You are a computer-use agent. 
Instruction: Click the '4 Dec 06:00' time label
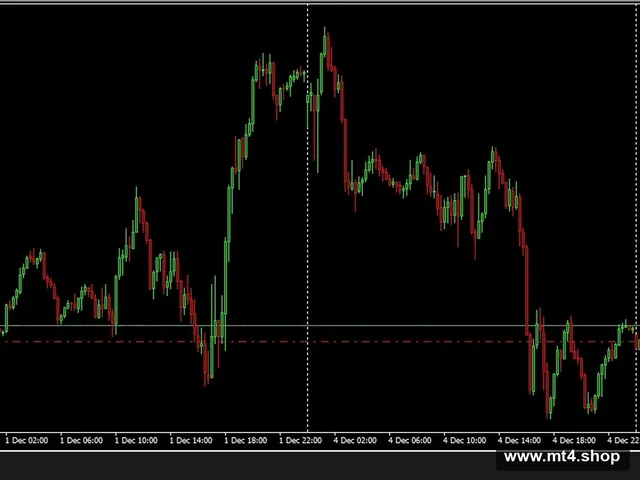pyautogui.click(x=410, y=440)
